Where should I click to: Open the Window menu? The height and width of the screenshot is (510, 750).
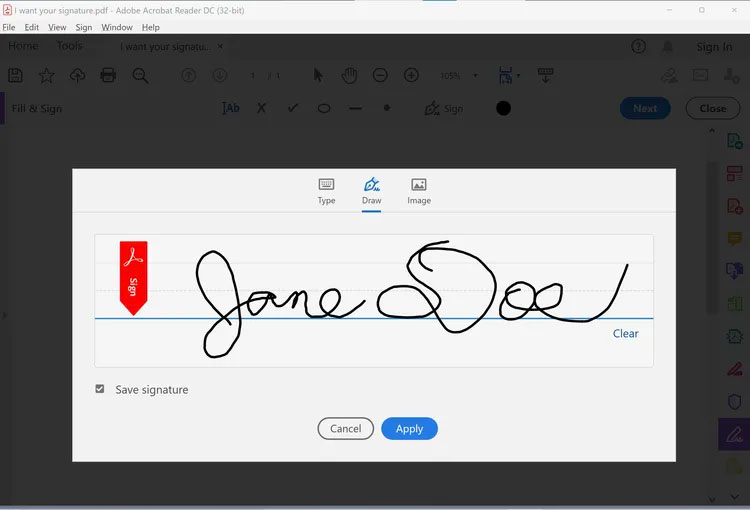click(x=117, y=28)
